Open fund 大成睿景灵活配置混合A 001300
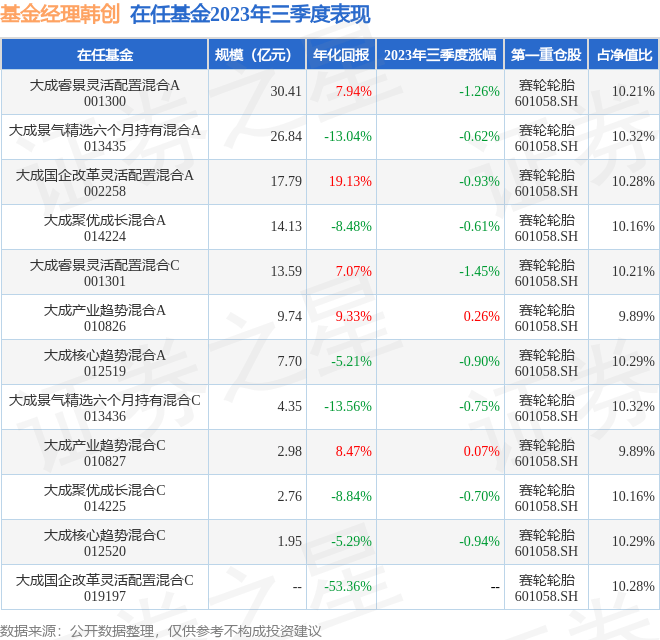This screenshot has height=640, width=660. [105, 92]
